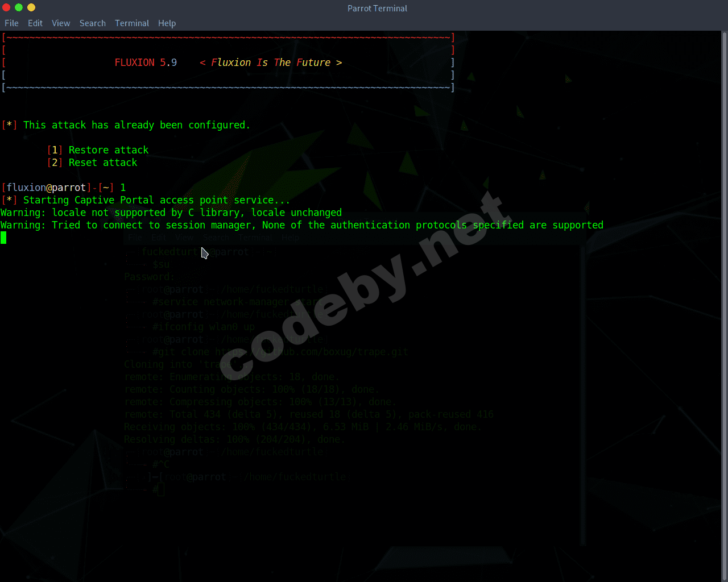The image size is (728, 582).
Task: Open the Search menu
Action: (x=92, y=23)
